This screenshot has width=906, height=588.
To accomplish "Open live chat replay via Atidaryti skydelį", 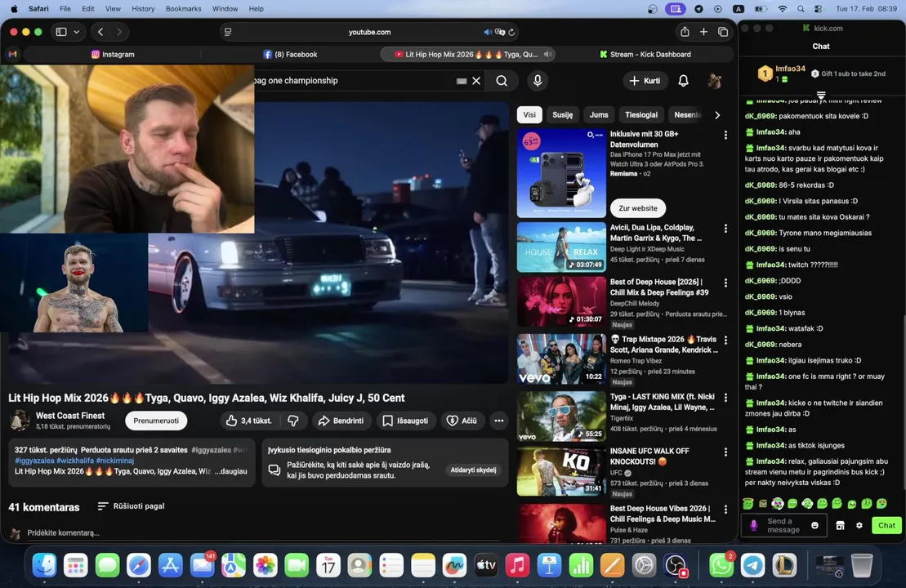I will (x=473, y=470).
